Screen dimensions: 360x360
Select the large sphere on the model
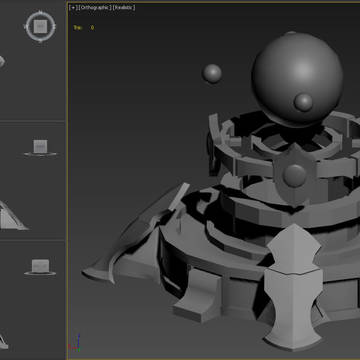click(297, 79)
